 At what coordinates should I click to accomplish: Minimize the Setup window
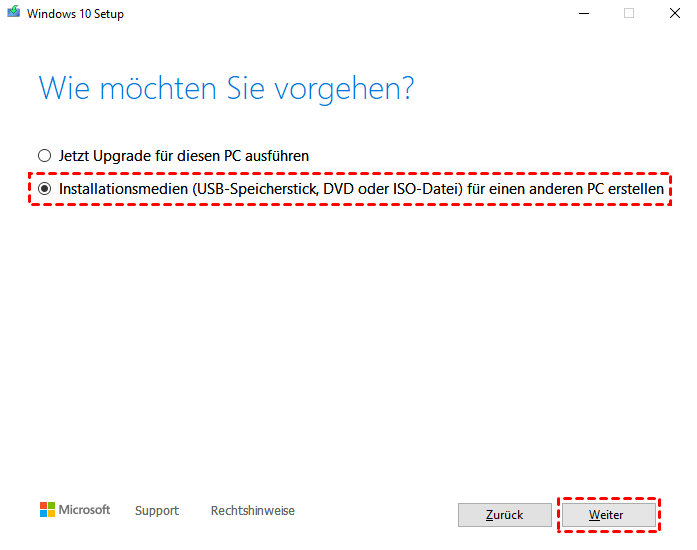click(x=582, y=14)
